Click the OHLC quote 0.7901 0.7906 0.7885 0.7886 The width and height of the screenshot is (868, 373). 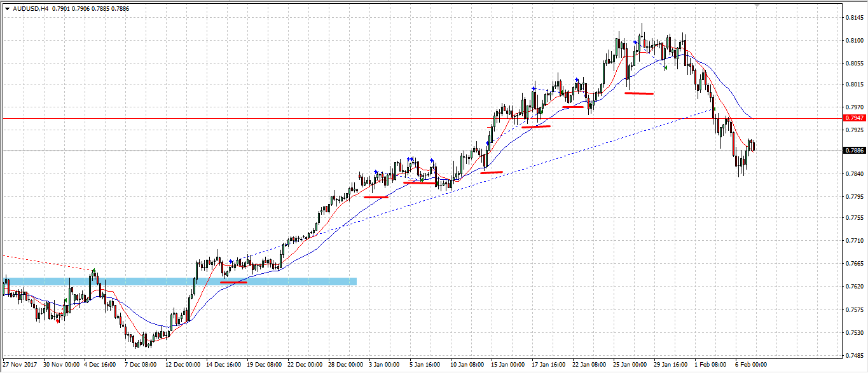(90, 8)
